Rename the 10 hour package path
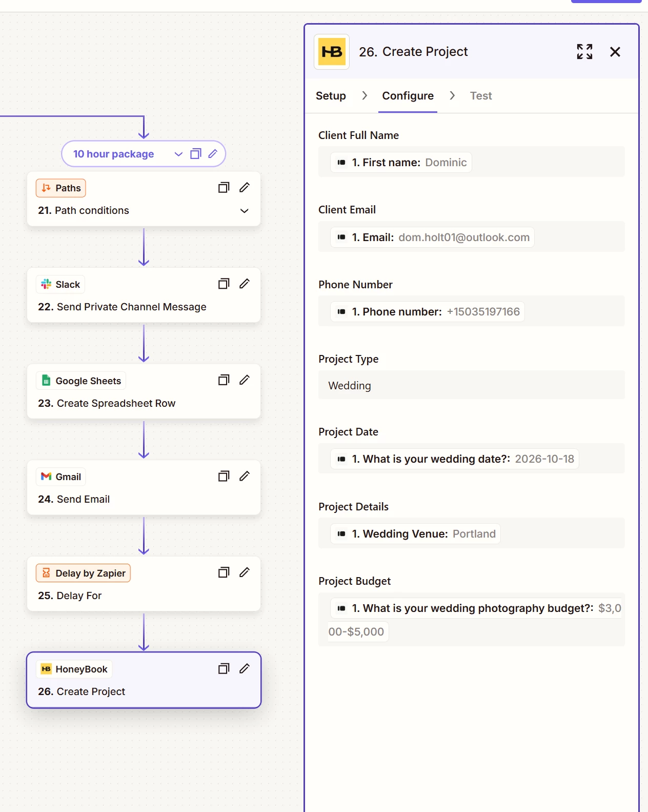648x812 pixels. (213, 154)
